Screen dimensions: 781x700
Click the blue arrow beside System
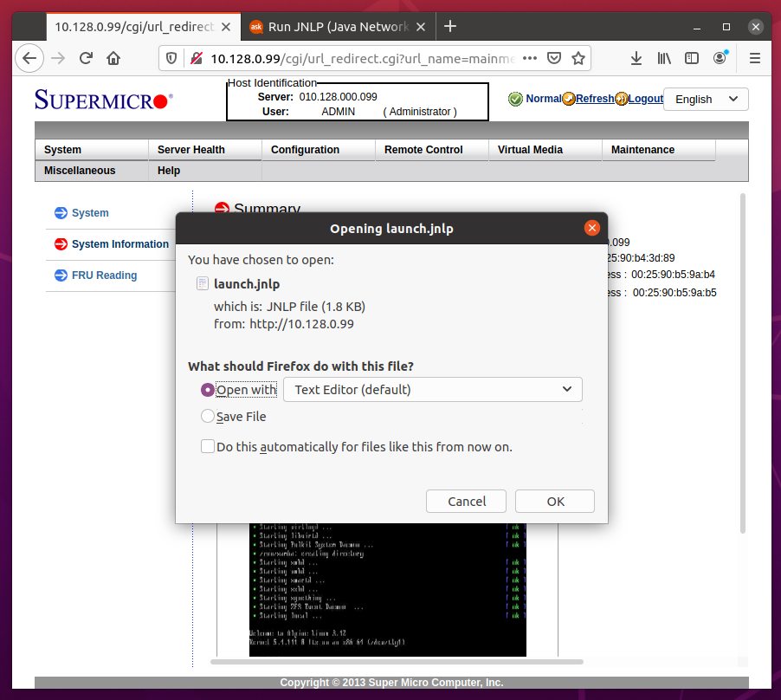[61, 213]
